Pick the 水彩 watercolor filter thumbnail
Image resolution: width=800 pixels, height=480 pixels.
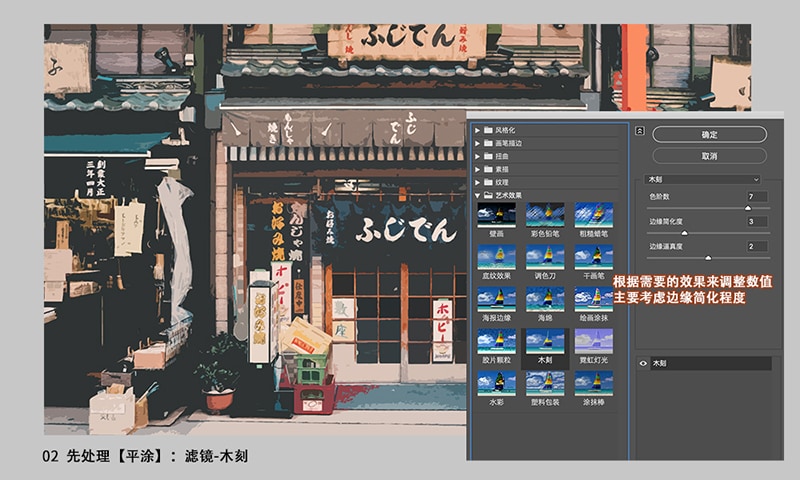(x=496, y=382)
